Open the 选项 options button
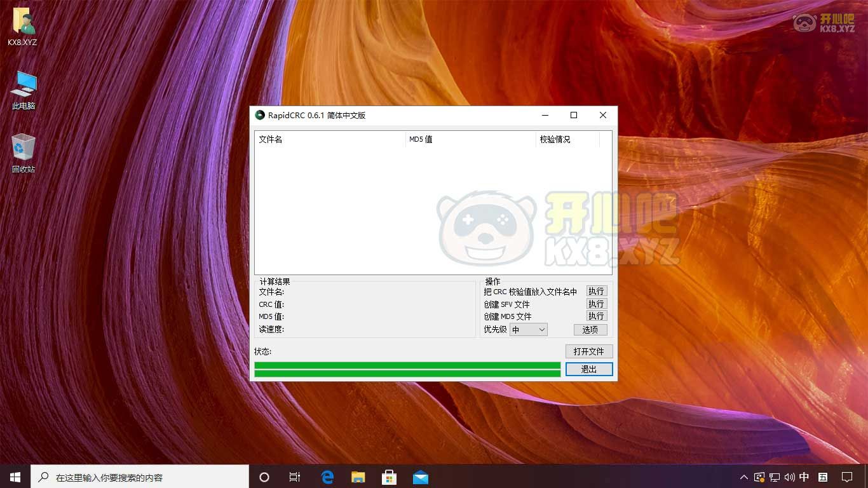 590,330
